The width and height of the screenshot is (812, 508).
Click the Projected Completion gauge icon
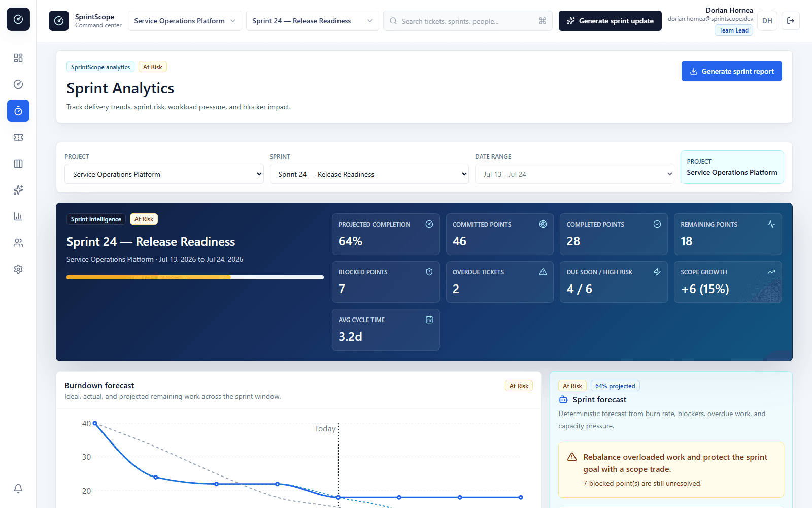point(429,224)
